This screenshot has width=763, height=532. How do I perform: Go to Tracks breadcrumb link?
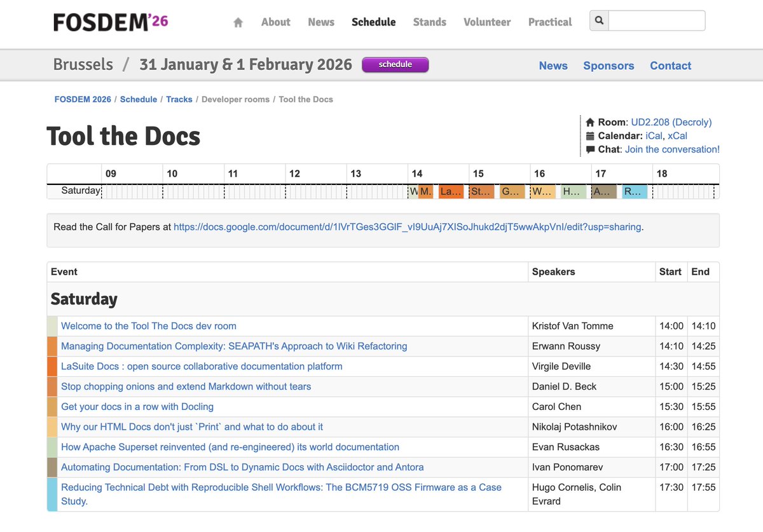coord(179,99)
